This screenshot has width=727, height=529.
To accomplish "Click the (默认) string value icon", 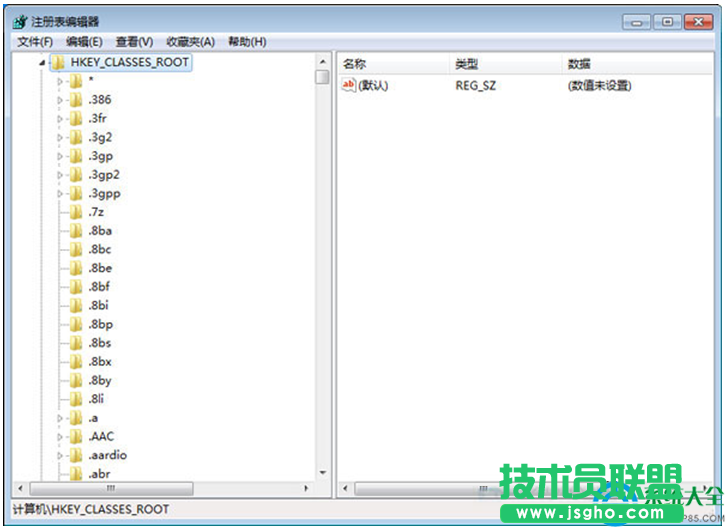I will (349, 86).
